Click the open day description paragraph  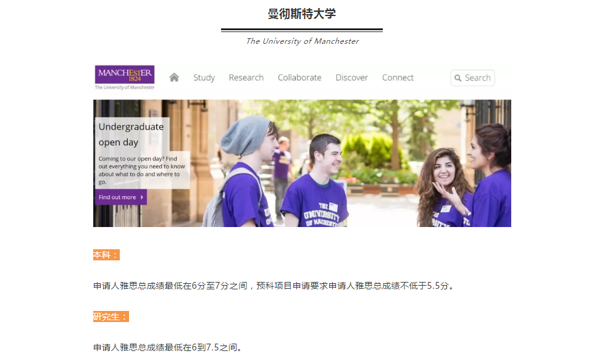(x=141, y=170)
